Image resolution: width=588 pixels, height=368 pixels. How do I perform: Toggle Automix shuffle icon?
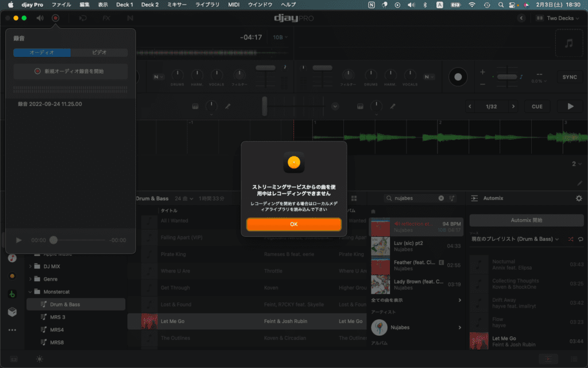click(x=570, y=239)
